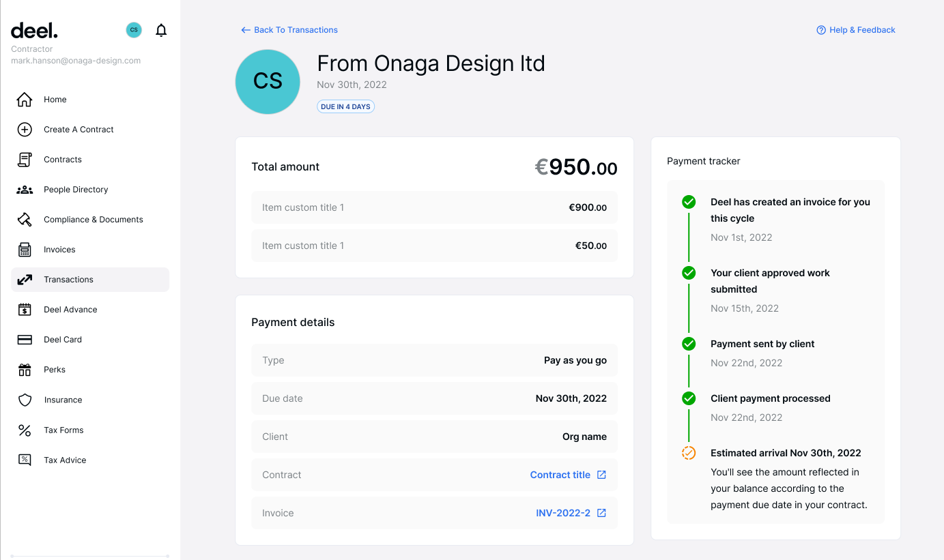Go to the Contracts section
The width and height of the screenshot is (944, 560).
tap(90, 160)
